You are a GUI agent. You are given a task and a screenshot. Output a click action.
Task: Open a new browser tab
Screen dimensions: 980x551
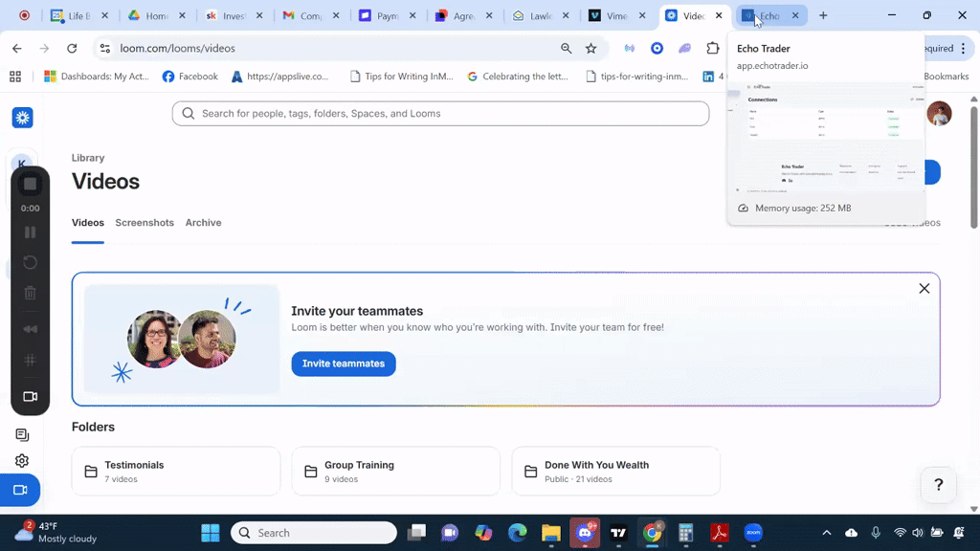point(823,15)
